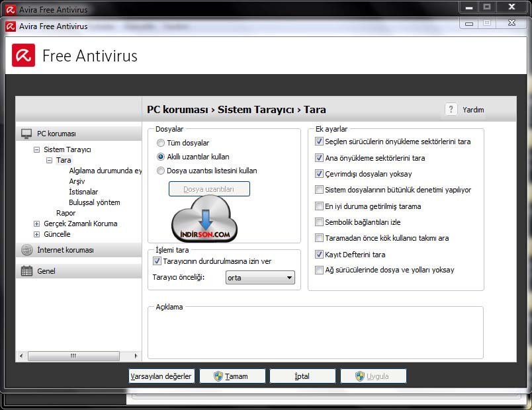Image resolution: width=532 pixels, height=410 pixels.
Task: Click the Avira icon in the inner window's title bar
Action: [x=11, y=26]
